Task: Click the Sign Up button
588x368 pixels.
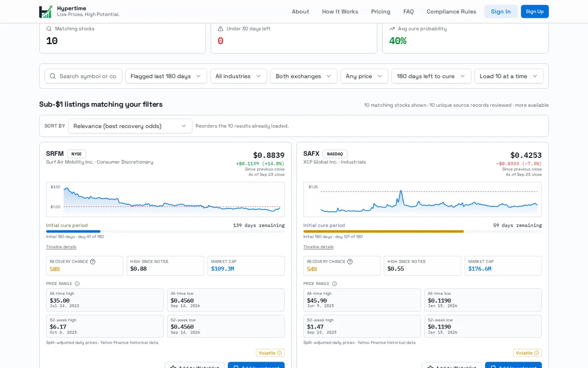Action: click(535, 11)
